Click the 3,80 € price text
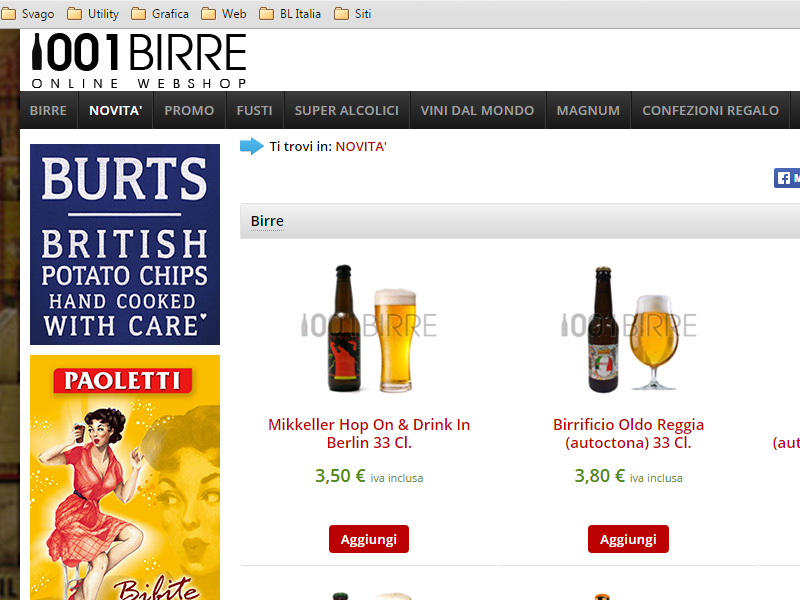This screenshot has width=800, height=600. 599,476
